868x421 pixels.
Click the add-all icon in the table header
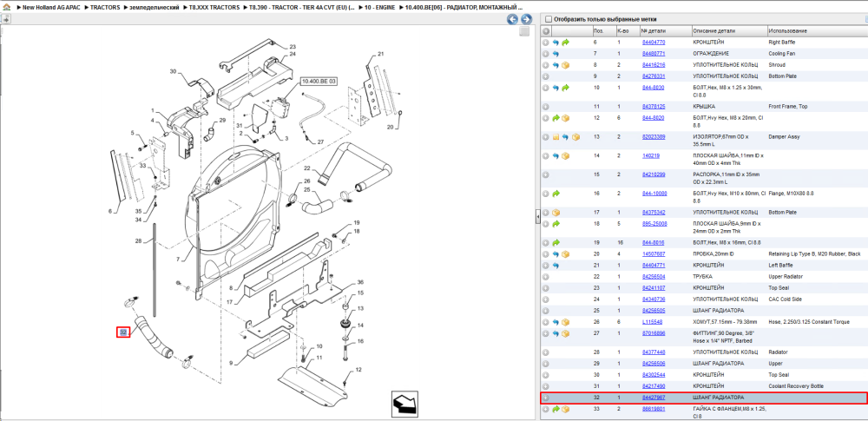pyautogui.click(x=546, y=31)
